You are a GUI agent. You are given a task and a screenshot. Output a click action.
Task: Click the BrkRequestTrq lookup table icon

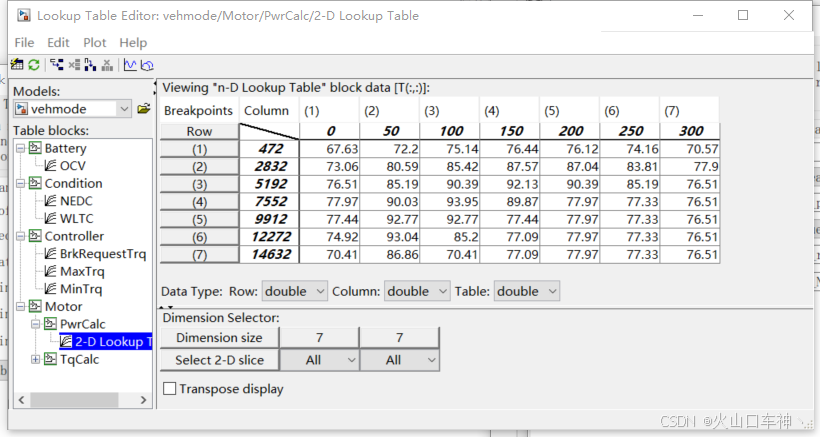[50, 254]
